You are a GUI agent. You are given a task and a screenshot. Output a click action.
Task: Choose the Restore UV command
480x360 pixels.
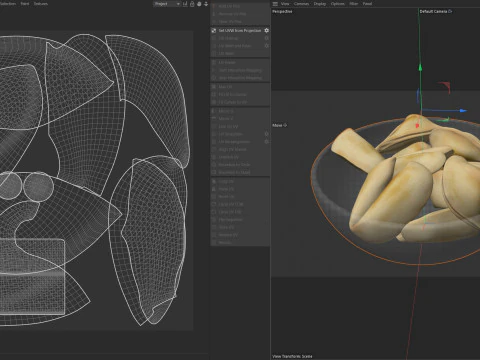click(240, 235)
